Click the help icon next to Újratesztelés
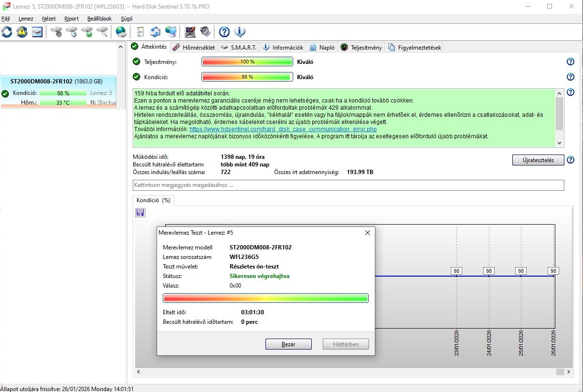The width and height of the screenshot is (583, 392). click(570, 160)
